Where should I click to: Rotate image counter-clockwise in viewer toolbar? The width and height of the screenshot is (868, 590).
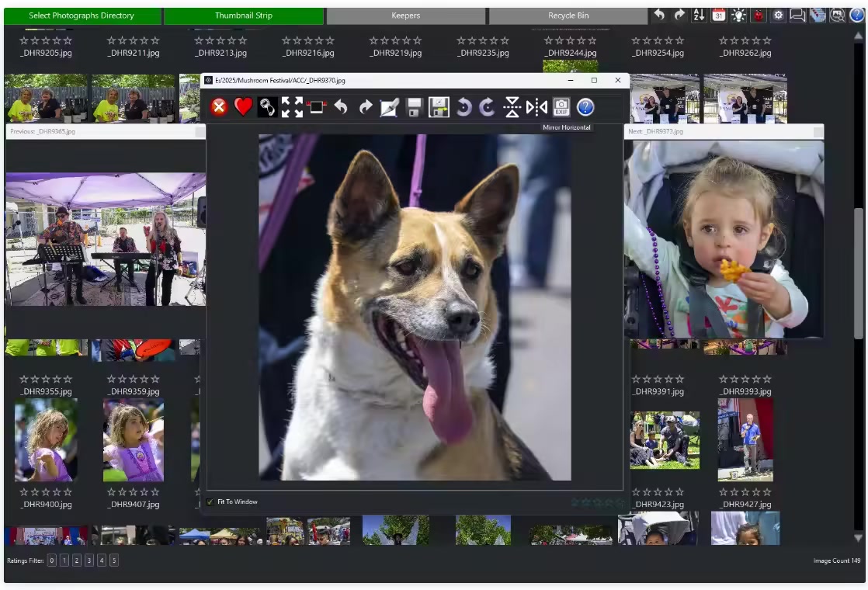click(x=464, y=107)
